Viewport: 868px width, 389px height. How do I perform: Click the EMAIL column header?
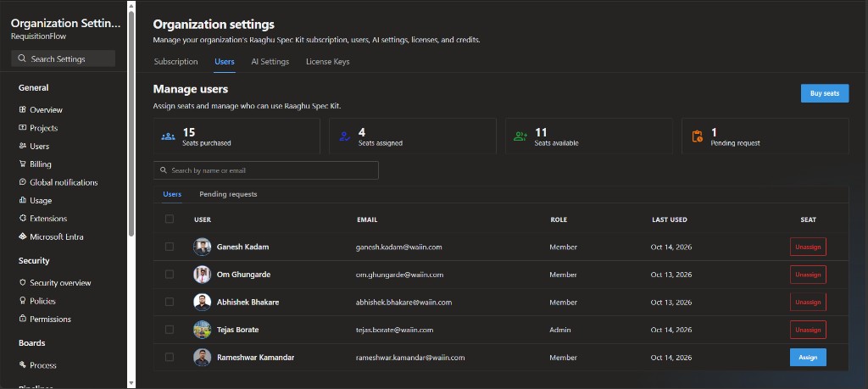[367, 220]
